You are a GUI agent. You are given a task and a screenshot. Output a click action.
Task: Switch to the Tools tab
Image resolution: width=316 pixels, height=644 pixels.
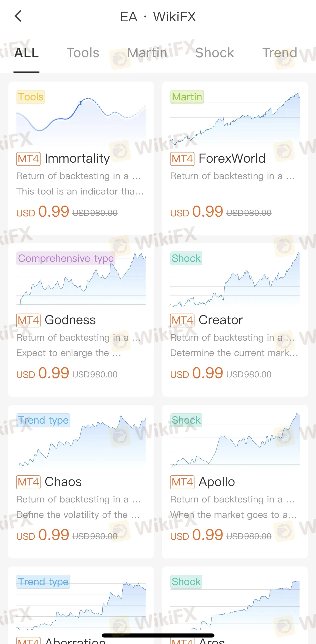[x=83, y=53]
